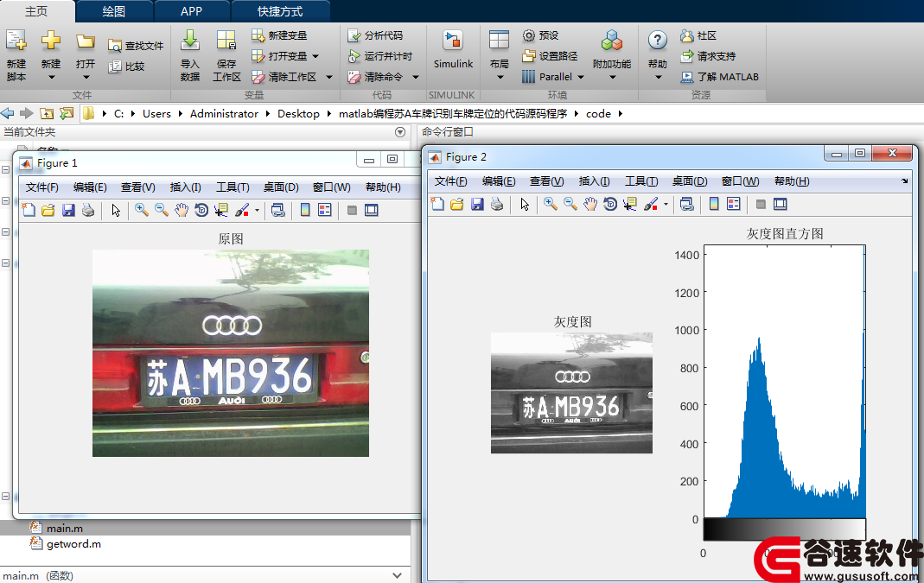Click Administrator in the path bar
Image resolution: width=924 pixels, height=583 pixels.
point(224,114)
